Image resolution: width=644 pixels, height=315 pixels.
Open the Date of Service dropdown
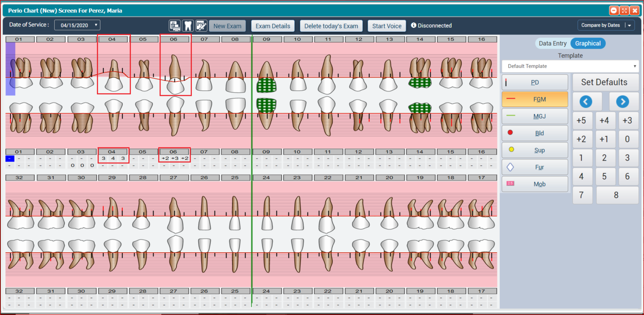click(77, 25)
